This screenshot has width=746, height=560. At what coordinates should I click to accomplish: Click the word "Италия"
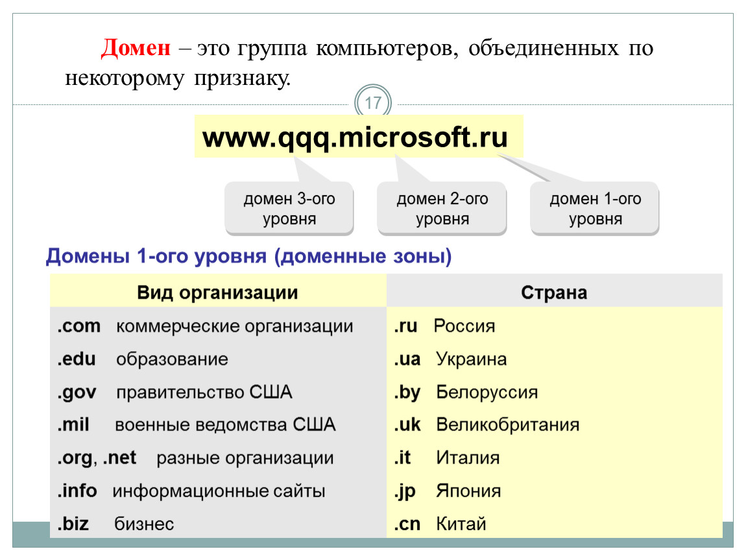[x=468, y=458]
